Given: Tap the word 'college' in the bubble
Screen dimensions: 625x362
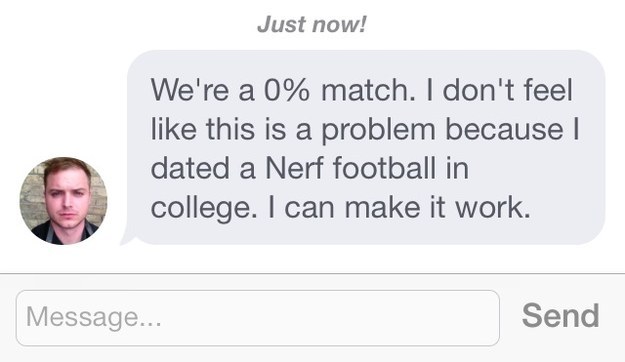Looking at the screenshot, I should click(200, 209).
